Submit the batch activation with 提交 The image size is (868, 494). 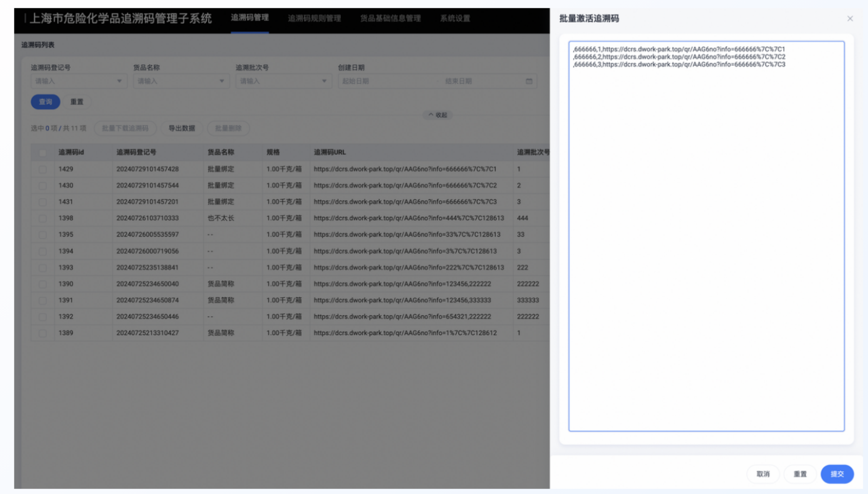point(837,474)
